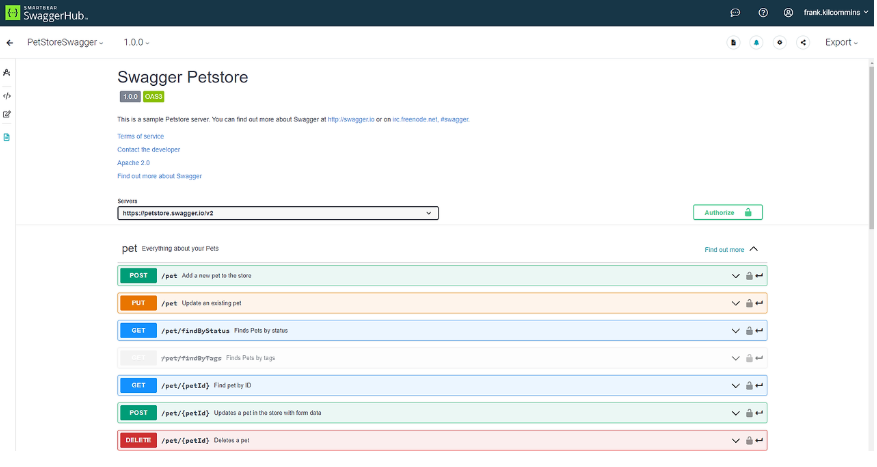Open the API settings gear icon
The image size is (877, 467).
(780, 43)
